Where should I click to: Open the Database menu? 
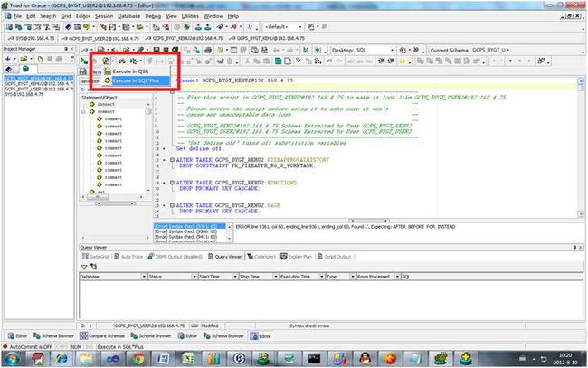click(129, 16)
